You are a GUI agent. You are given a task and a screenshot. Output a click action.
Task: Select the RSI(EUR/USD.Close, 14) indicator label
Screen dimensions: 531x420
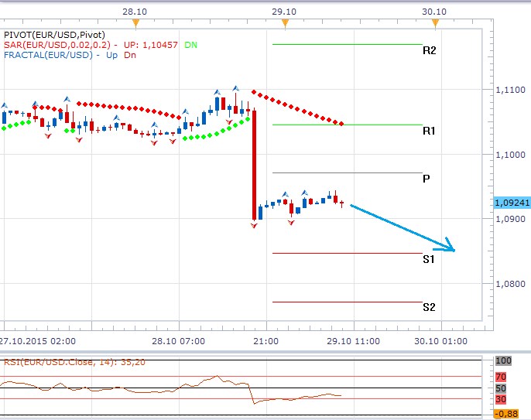[x=74, y=361]
